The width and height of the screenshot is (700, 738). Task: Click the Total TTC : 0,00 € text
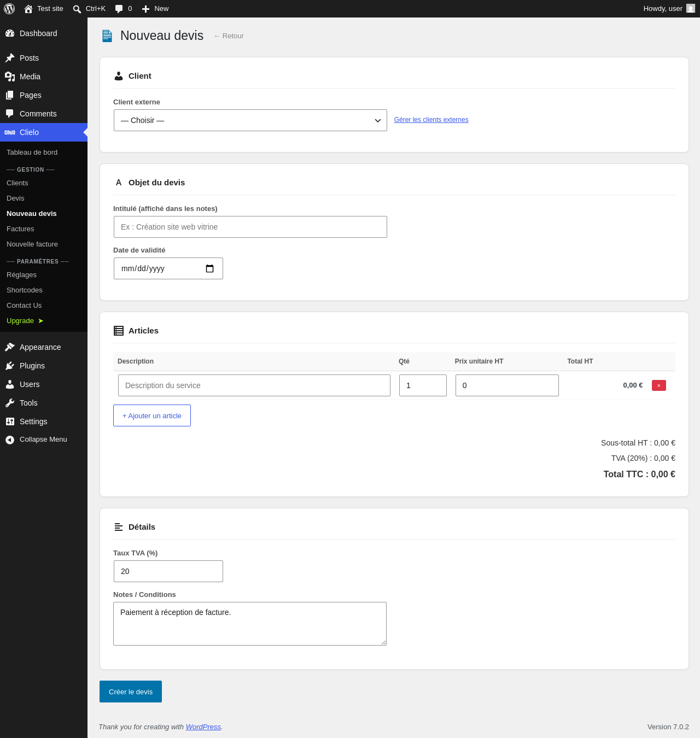point(639,475)
